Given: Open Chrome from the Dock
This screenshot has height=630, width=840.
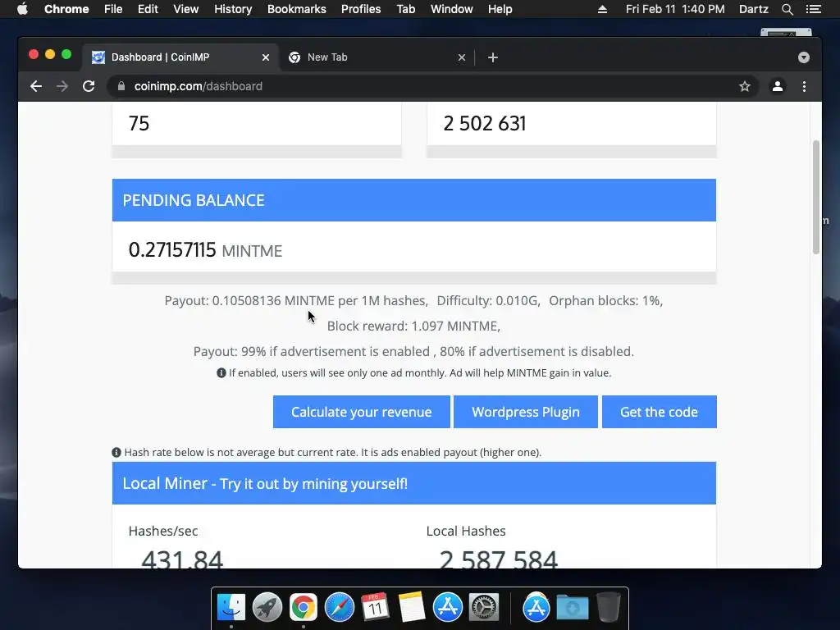Looking at the screenshot, I should tap(304, 608).
